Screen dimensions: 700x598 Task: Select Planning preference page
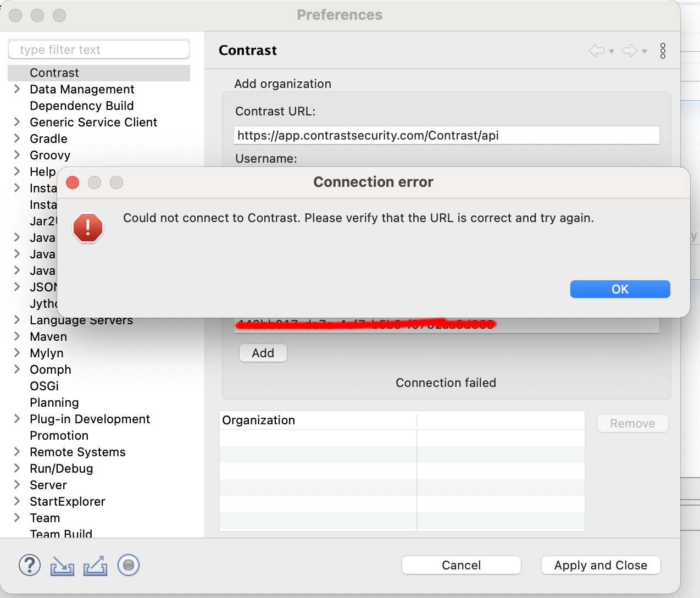coord(54,402)
